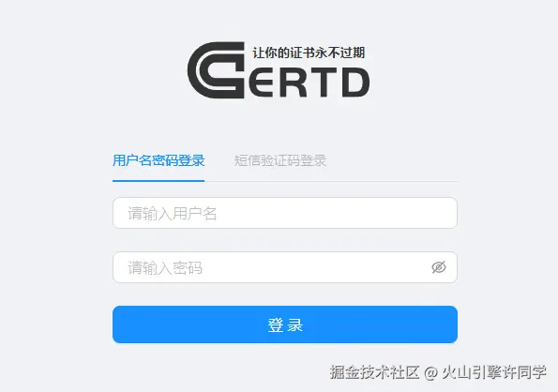
Task: Click the blue 登录 button
Action: (x=285, y=324)
